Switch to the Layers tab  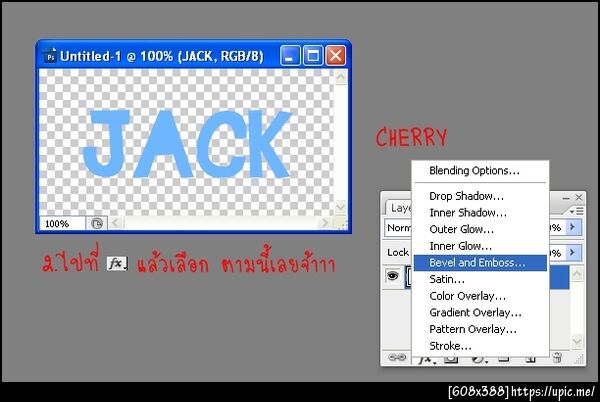click(400, 208)
